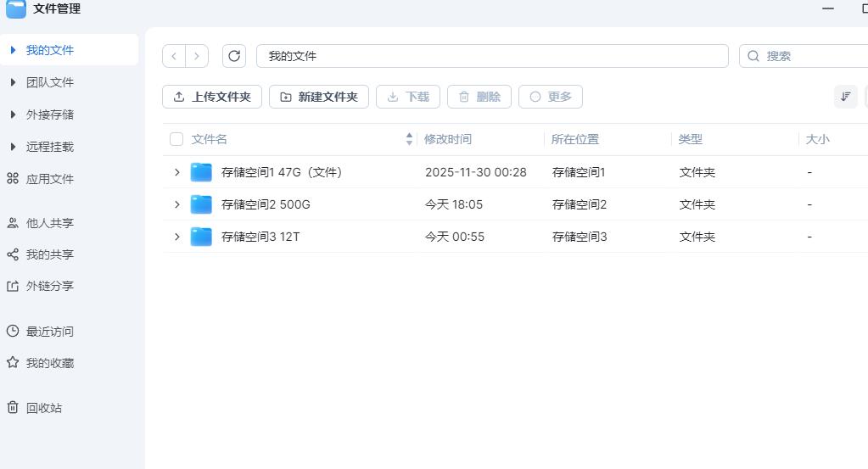Select the file name 存储空间3 12T
868x469 pixels.
tap(260, 236)
